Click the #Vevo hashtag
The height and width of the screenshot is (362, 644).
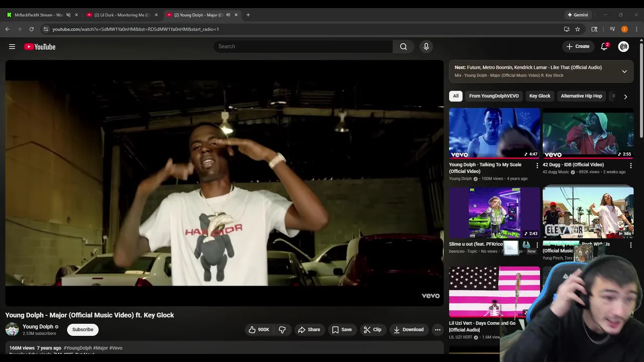[116, 348]
